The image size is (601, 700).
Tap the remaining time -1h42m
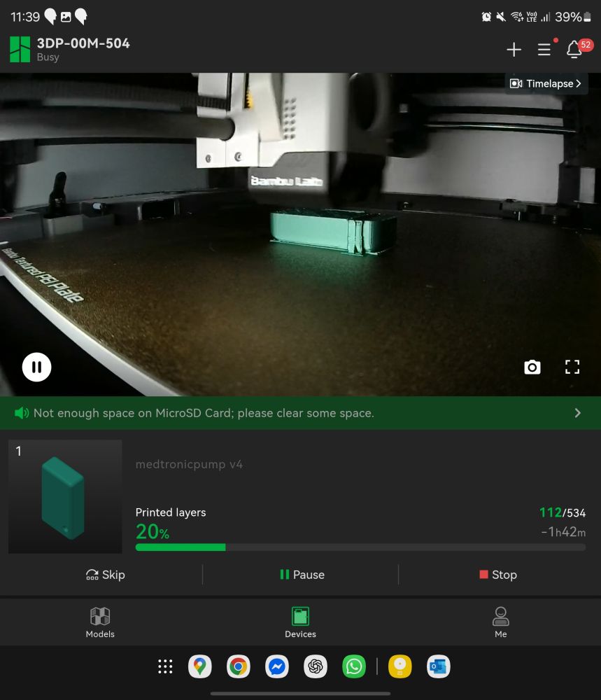(x=563, y=532)
